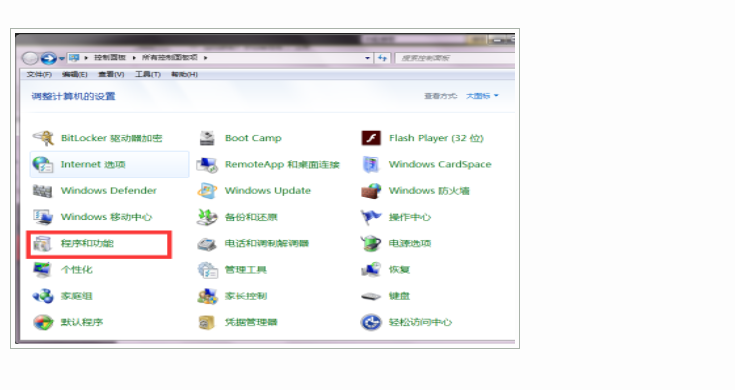735x390 pixels.
Task: Click the 所有控制面板项 breadcrumb
Action: tap(170, 57)
